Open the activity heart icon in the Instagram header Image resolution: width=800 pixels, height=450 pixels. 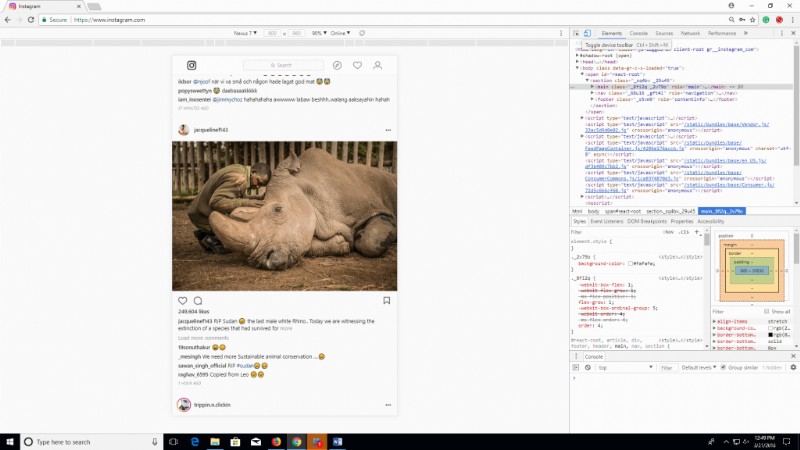tap(357, 65)
